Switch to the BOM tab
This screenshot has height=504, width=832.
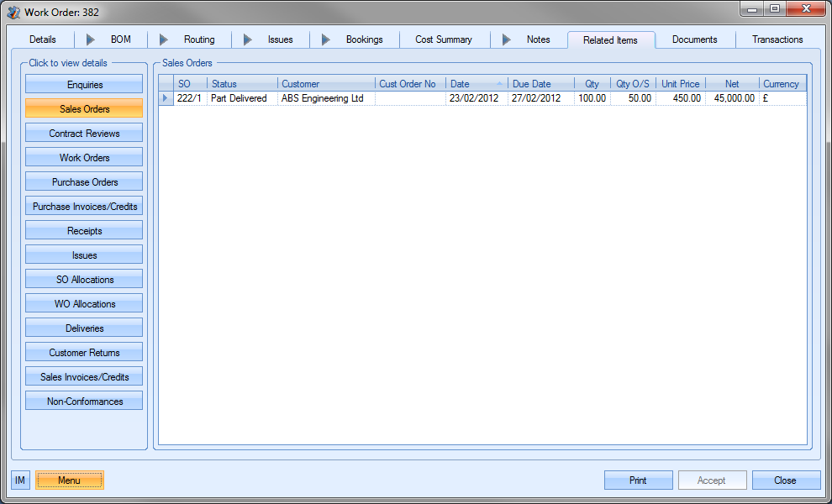(120, 39)
